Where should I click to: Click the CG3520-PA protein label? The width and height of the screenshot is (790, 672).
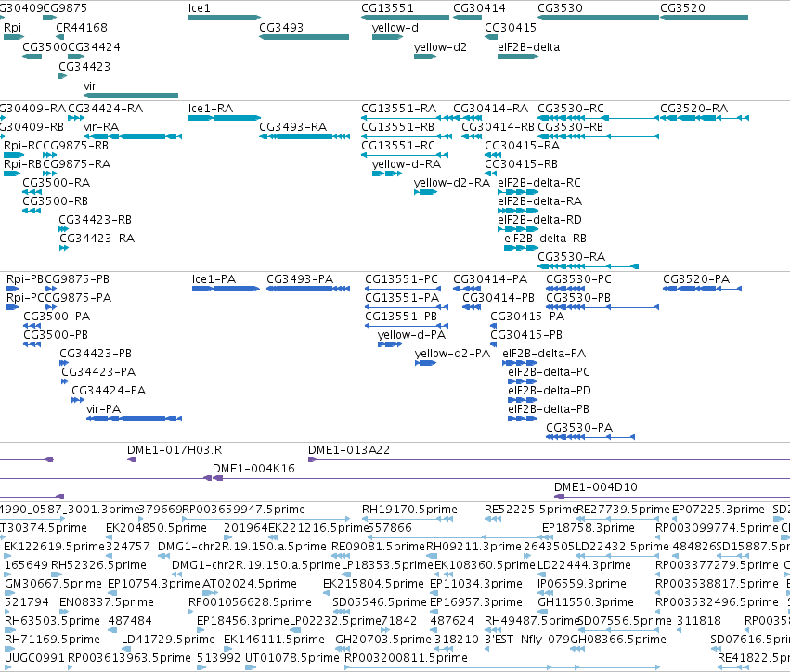[x=696, y=279]
